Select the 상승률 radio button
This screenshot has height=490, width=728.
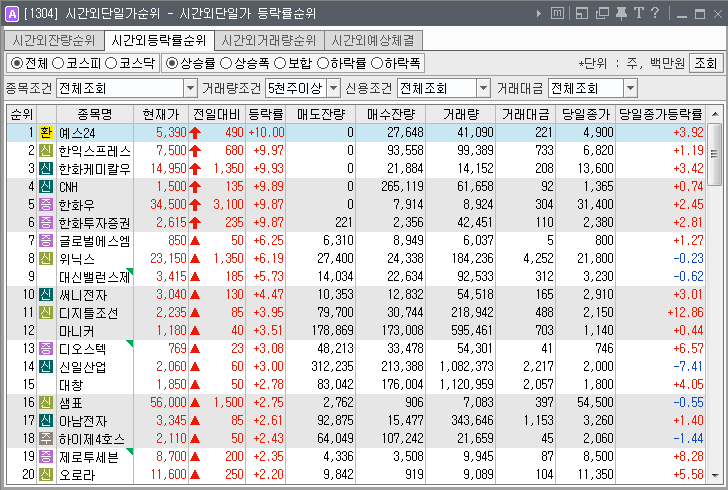pyautogui.click(x=172, y=63)
